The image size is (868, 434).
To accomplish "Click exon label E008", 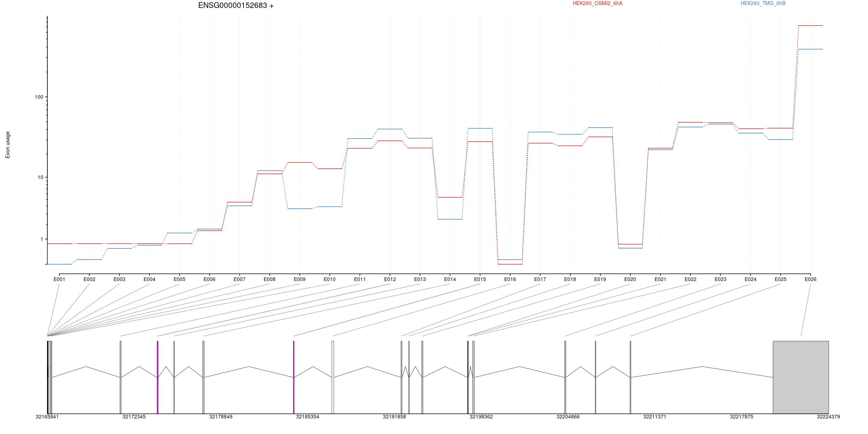I will coord(269,279).
